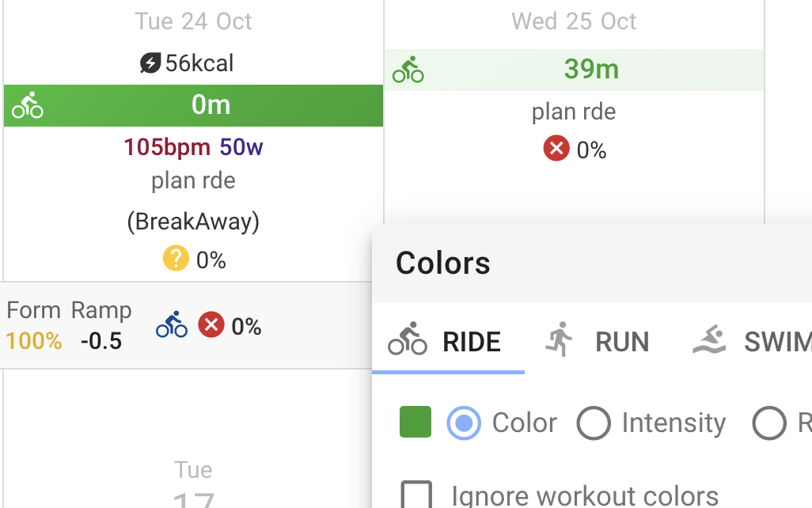Click the swimmer icon in Colors tabs

[709, 339]
